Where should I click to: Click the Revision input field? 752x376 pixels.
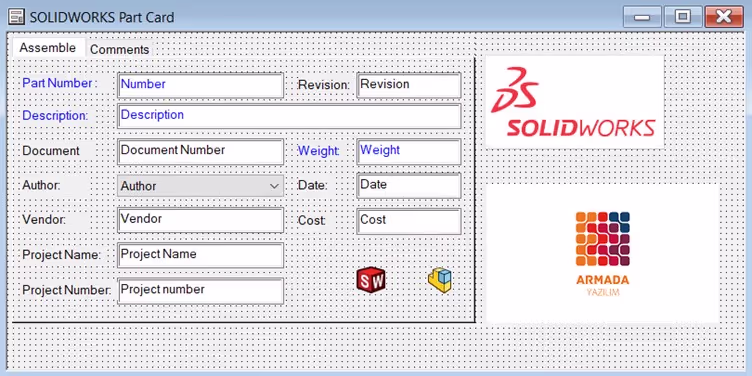coord(409,85)
